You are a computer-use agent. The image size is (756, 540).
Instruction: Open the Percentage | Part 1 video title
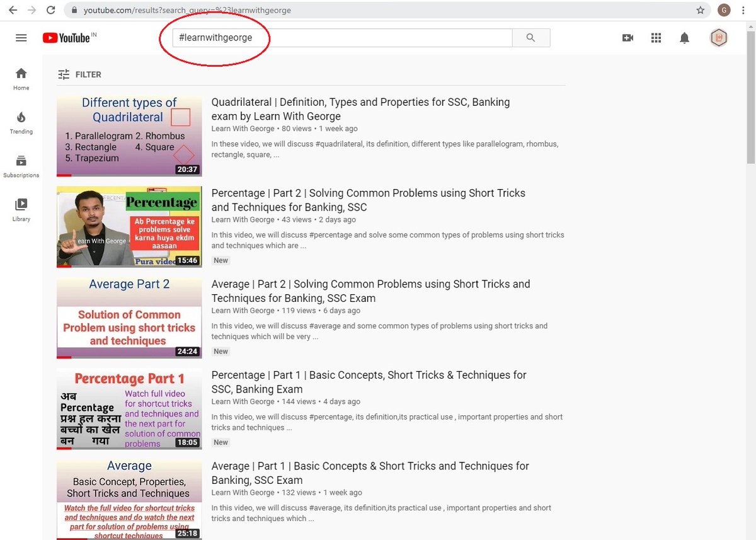tap(369, 382)
